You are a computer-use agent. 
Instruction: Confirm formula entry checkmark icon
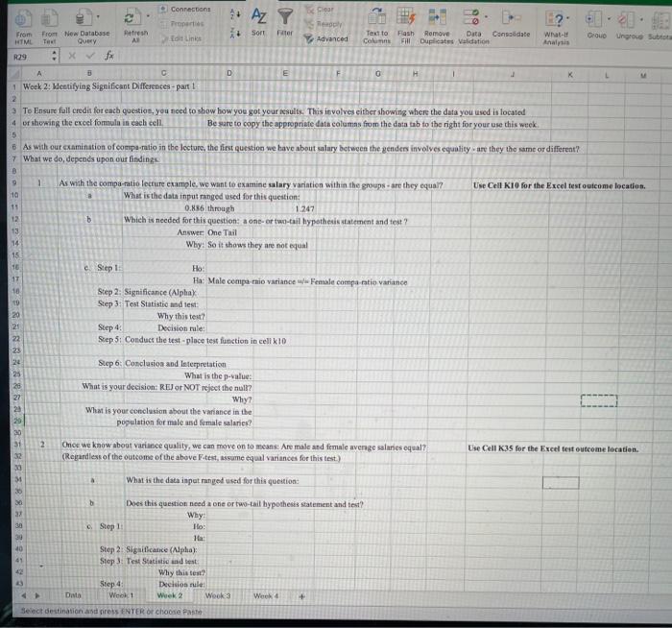90,56
